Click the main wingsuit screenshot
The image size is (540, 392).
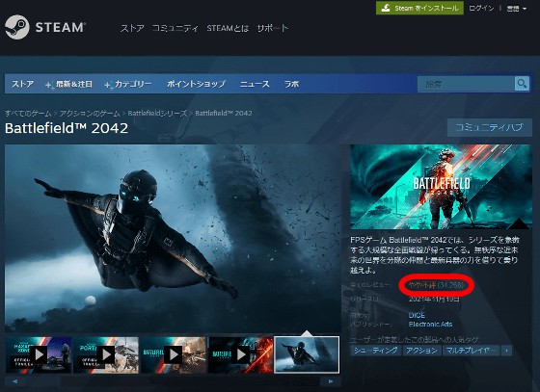(x=173, y=238)
